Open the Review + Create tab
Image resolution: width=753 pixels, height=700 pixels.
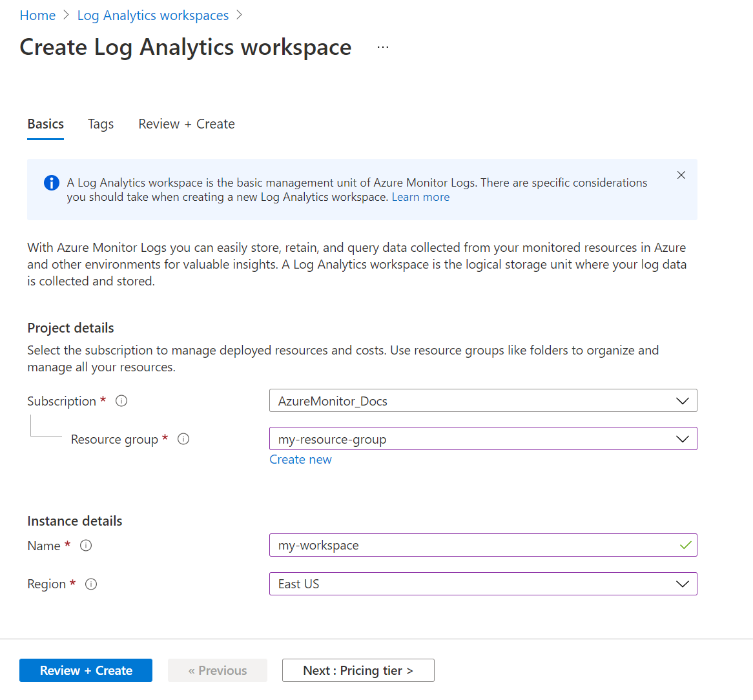click(187, 124)
